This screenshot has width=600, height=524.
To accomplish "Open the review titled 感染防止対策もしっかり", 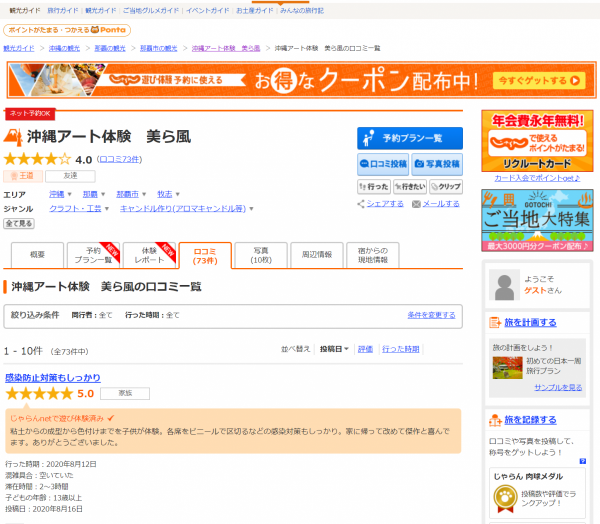I will [52, 378].
